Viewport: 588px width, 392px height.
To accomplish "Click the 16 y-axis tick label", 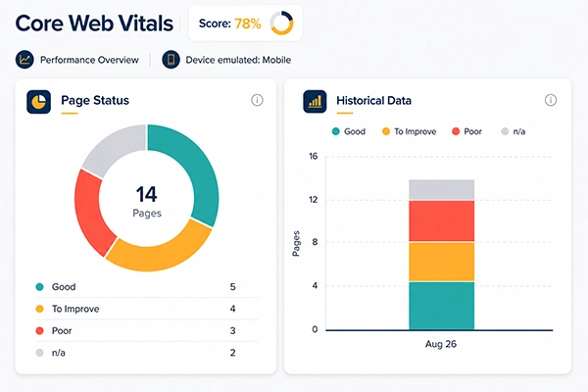I will 314,156.
